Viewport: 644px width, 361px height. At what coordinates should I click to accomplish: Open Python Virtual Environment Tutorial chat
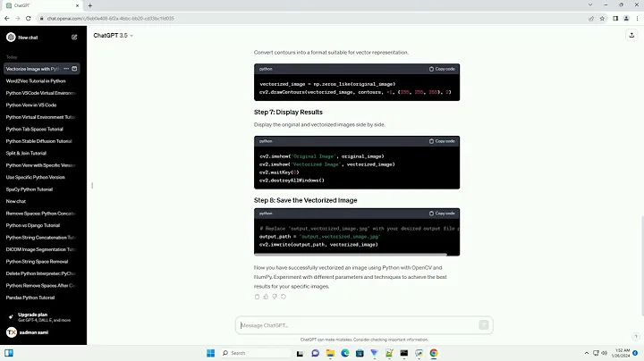[x=41, y=117]
